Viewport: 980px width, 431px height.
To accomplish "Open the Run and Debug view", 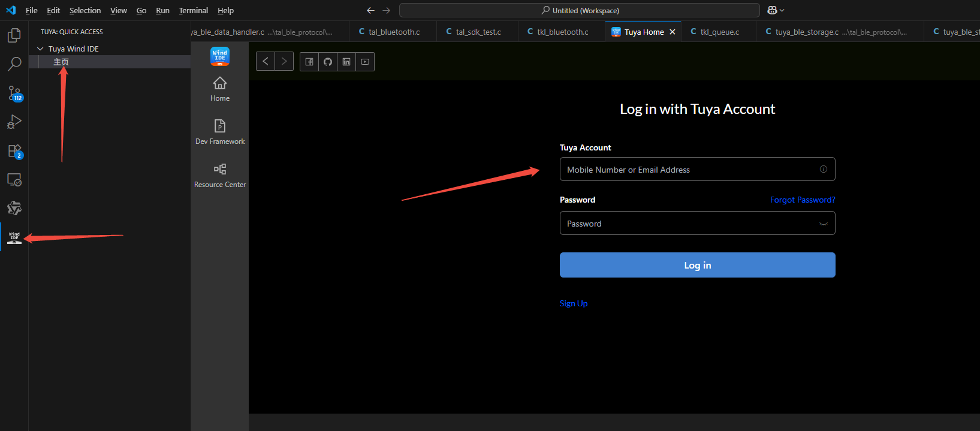I will click(14, 122).
